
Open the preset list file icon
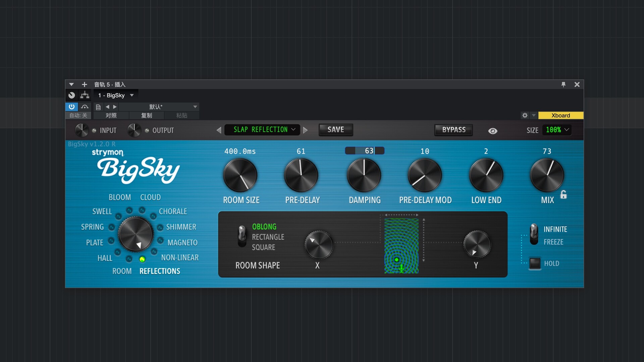click(98, 107)
